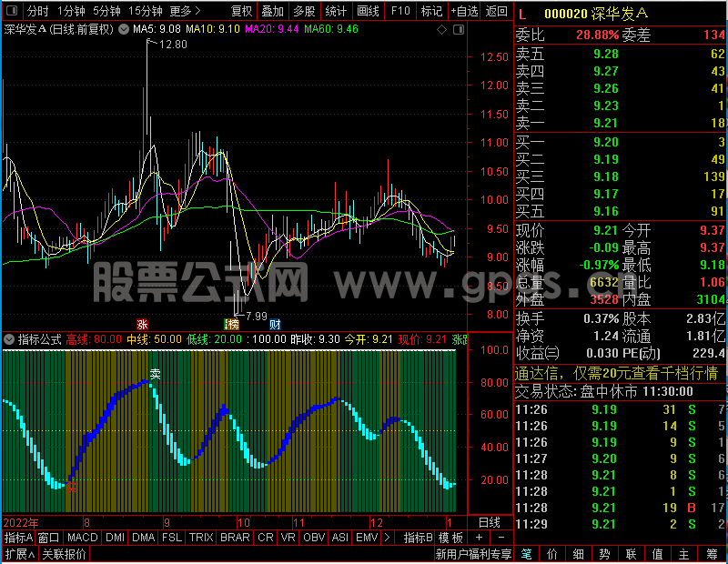Image resolution: width=728 pixels, height=564 pixels.
Task: Switch to 分时 intraday view
Action: pos(37,11)
